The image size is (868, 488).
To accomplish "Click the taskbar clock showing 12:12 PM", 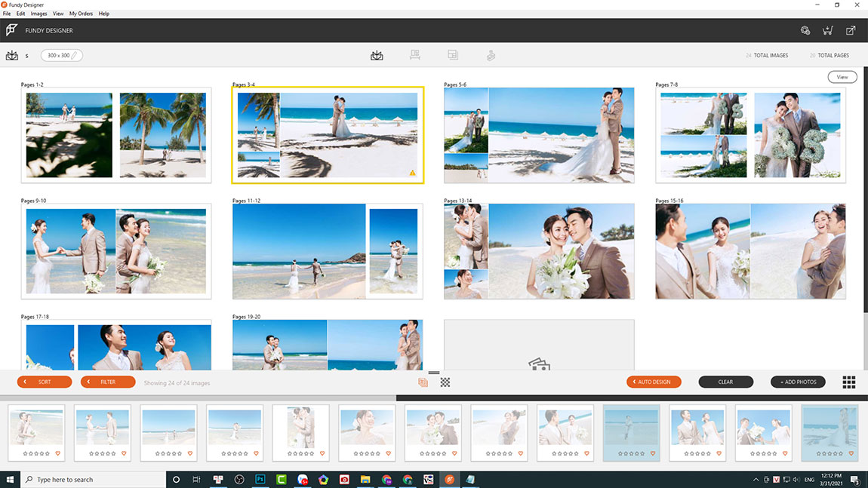I will pyautogui.click(x=831, y=479).
